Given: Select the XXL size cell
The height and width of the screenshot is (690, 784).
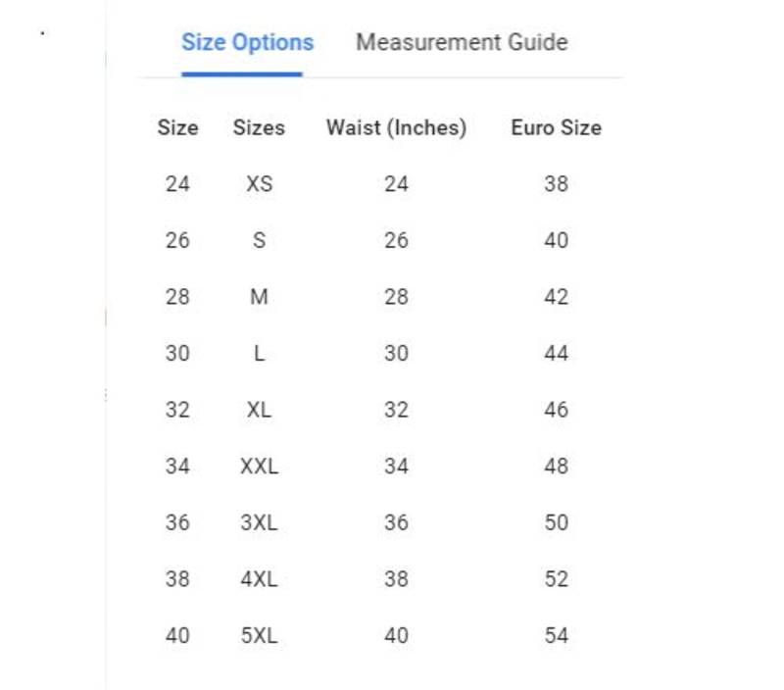Looking at the screenshot, I should pyautogui.click(x=259, y=467).
